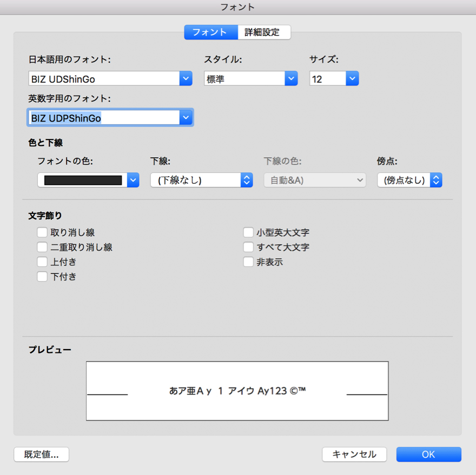Click the 色と下線 section heading

pyautogui.click(x=45, y=143)
